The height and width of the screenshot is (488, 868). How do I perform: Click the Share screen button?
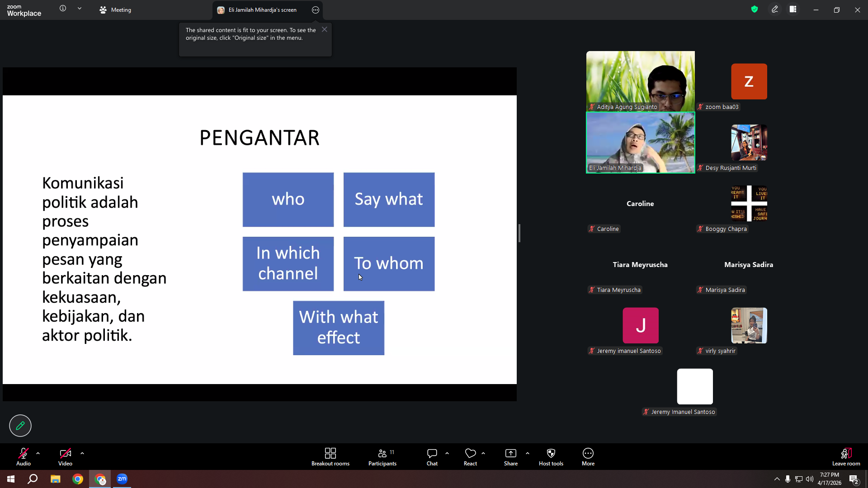tap(511, 457)
